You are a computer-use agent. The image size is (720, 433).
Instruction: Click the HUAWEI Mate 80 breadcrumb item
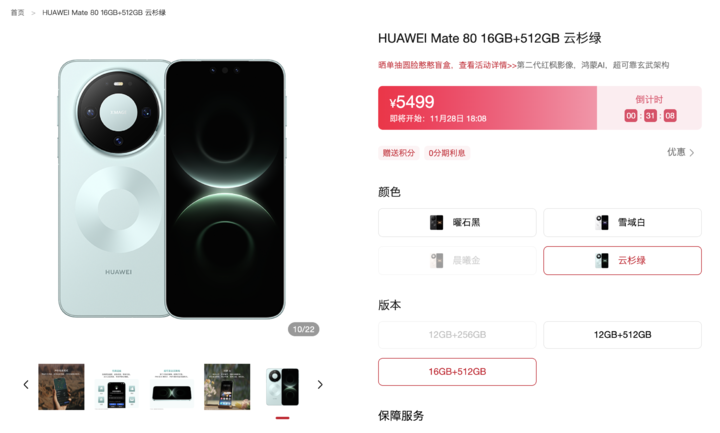pos(104,13)
